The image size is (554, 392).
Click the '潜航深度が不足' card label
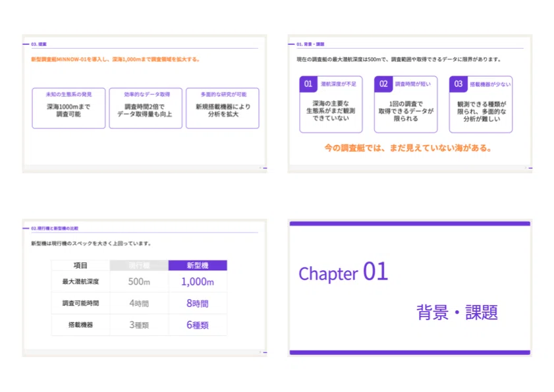coord(339,84)
